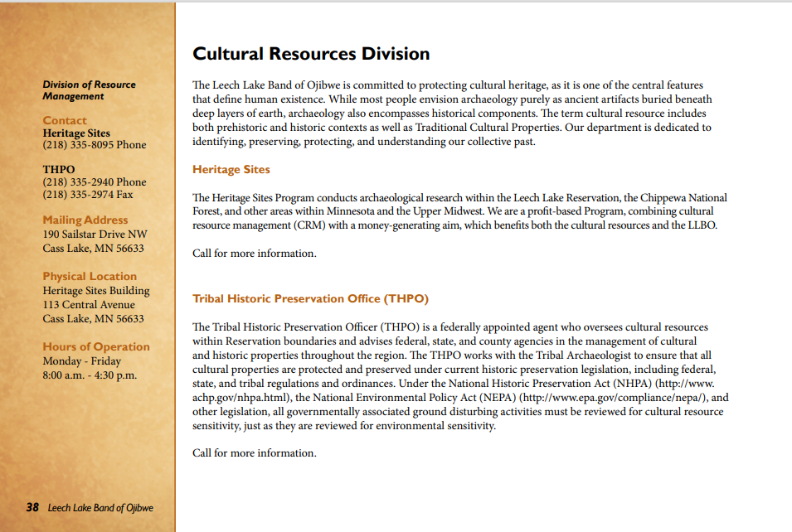This screenshot has height=532, width=792.
Task: Click the Monday - Friday text in sidebar
Action: click(81, 361)
